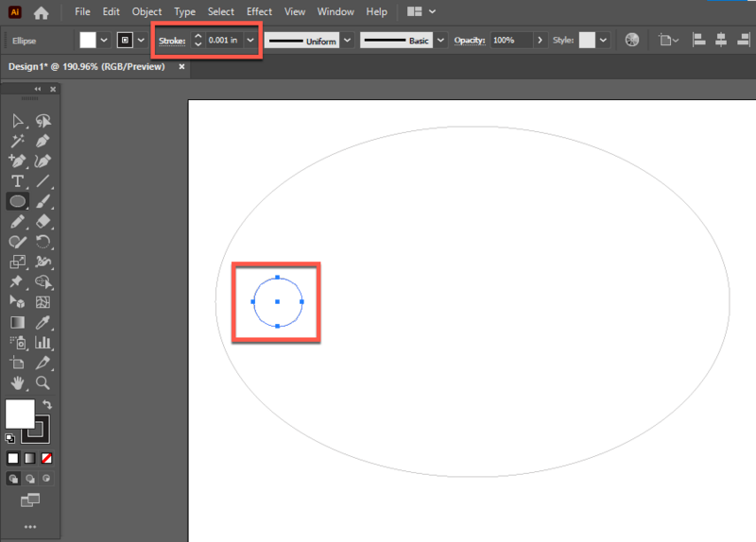Open the Type menu
The height and width of the screenshot is (542, 756).
(184, 11)
